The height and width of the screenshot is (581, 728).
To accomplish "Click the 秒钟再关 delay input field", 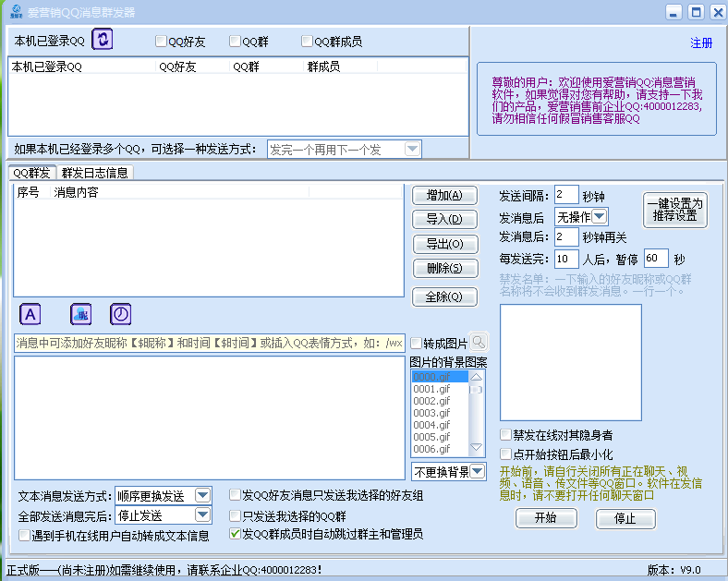I will pos(566,236).
